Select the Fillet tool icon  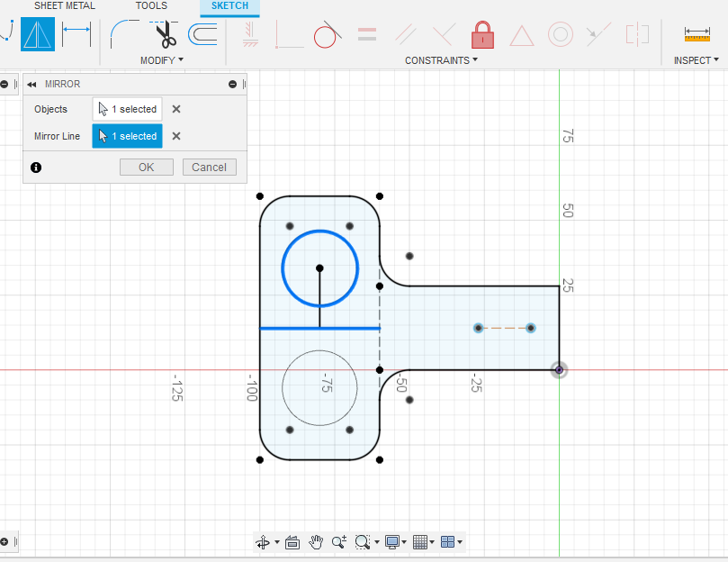124,35
